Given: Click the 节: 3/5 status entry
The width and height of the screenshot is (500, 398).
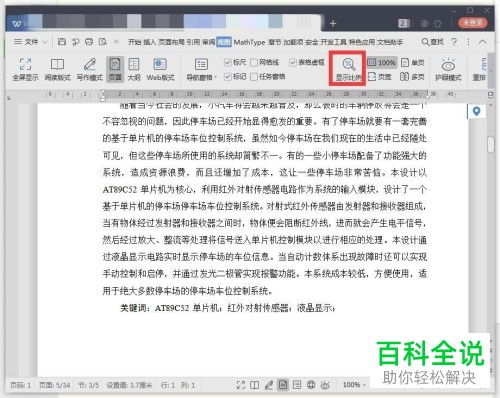Looking at the screenshot, I should coord(88,385).
